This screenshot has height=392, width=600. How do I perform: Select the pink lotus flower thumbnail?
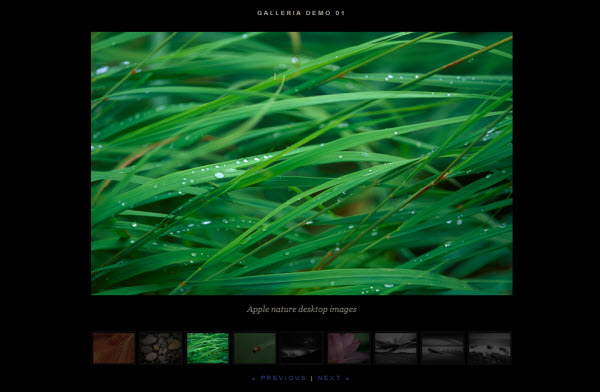(349, 348)
